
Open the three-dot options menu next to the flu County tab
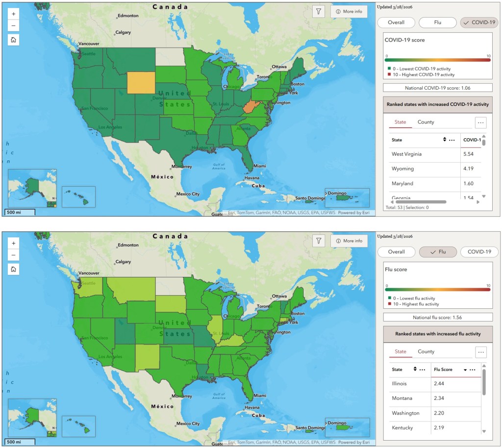480,352
